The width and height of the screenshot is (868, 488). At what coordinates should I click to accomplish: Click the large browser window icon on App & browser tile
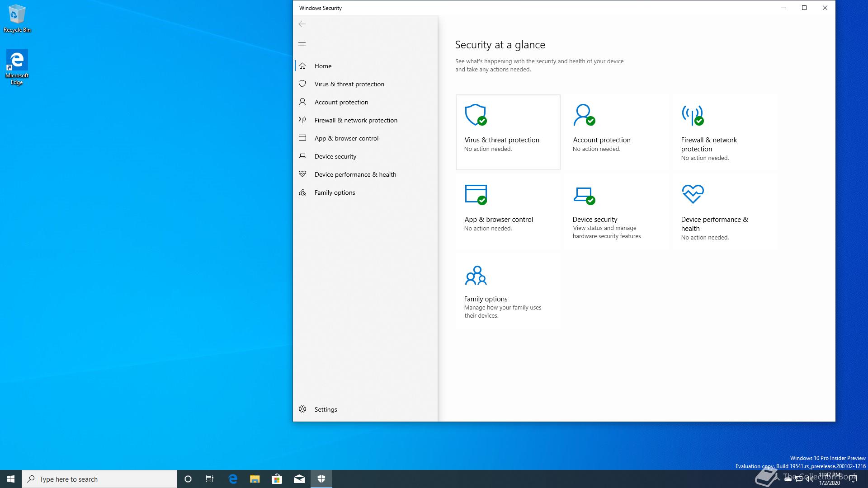point(476,194)
